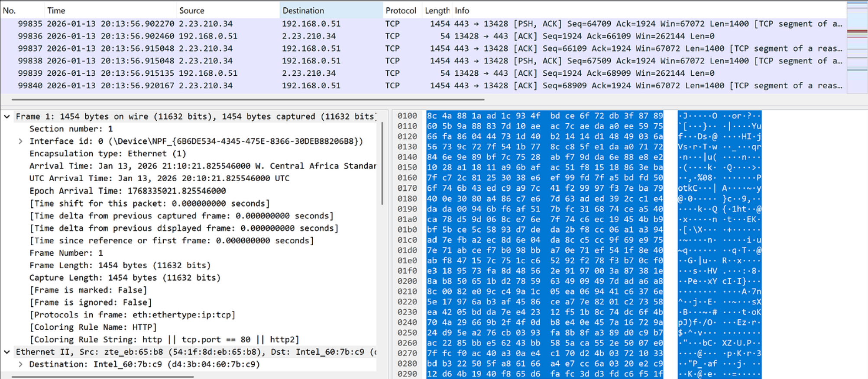Select the Encapsulation type: Ethernet line
868x379 pixels.
click(108, 154)
